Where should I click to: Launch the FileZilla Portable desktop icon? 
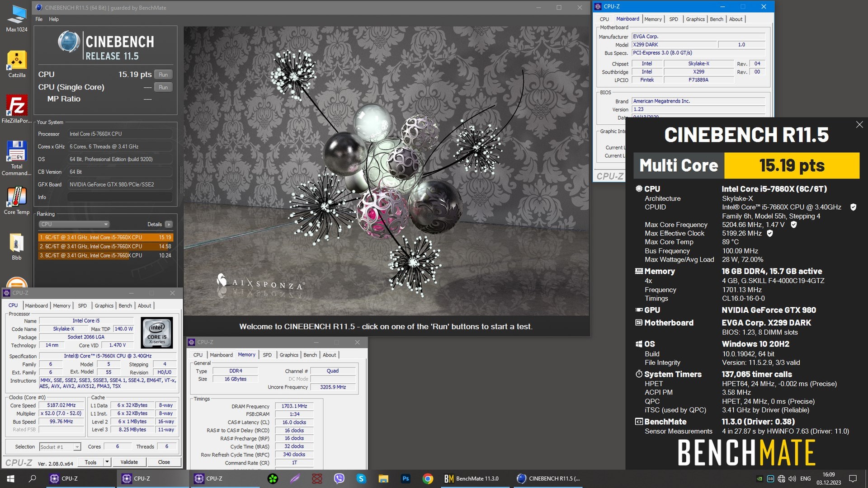click(x=17, y=109)
